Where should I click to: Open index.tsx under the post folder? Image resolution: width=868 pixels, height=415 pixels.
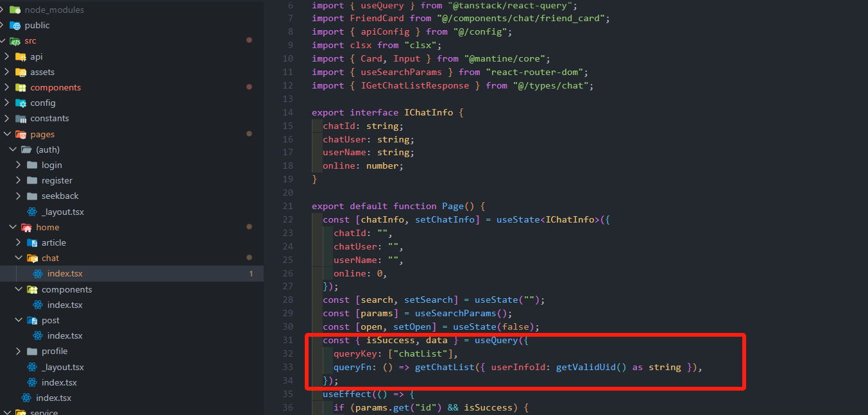point(65,336)
